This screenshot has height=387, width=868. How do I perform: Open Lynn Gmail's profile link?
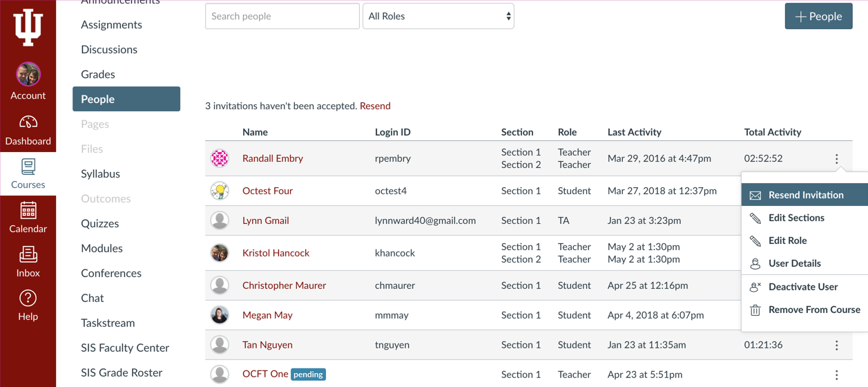click(x=266, y=220)
